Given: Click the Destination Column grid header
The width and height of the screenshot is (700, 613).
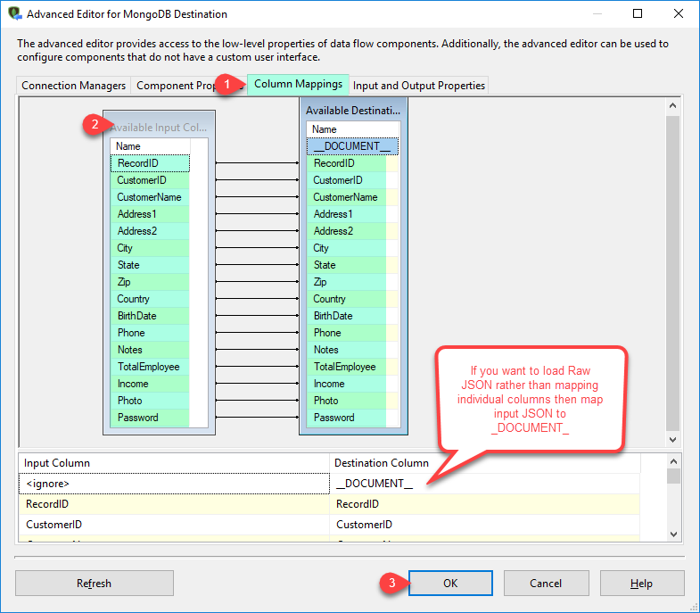Looking at the screenshot, I should 485,463.
